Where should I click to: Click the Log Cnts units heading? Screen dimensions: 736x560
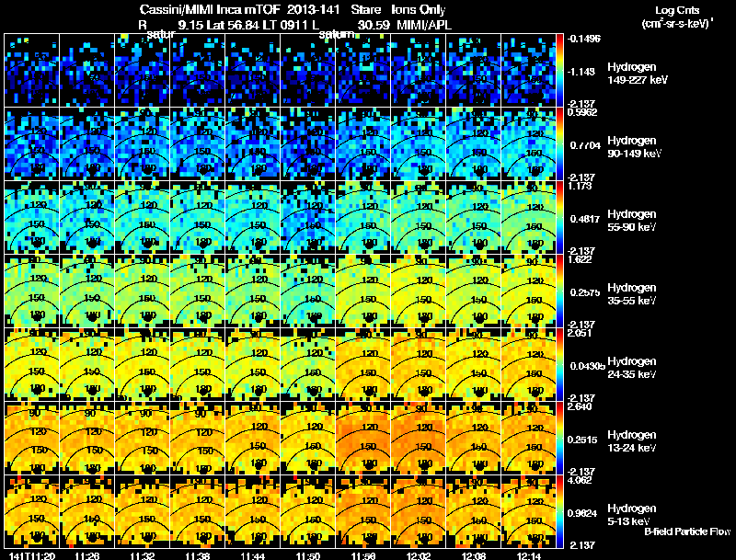click(677, 17)
